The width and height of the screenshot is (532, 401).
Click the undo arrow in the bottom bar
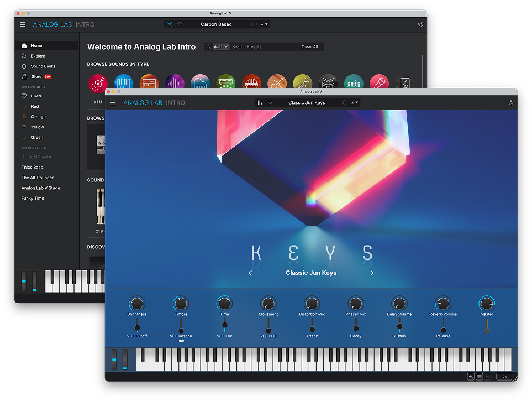click(x=471, y=377)
